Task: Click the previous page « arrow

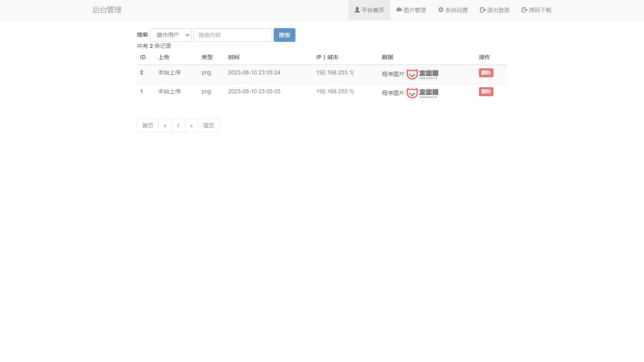Action: [165, 125]
